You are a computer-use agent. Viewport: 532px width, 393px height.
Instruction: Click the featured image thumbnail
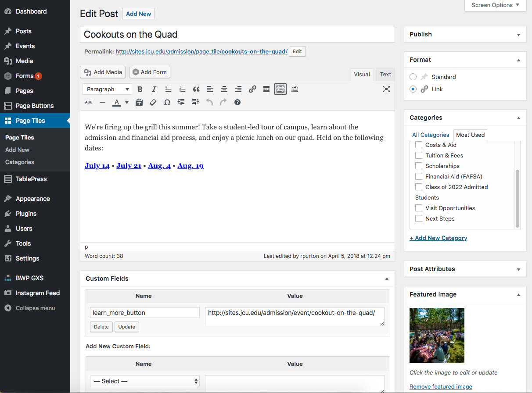437,335
